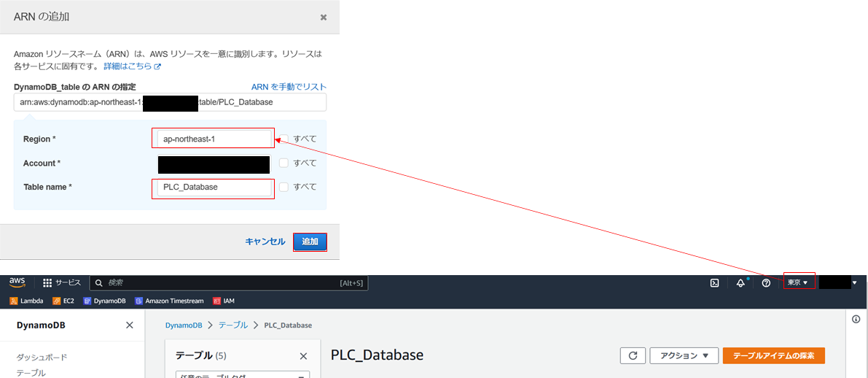Image resolution: width=868 pixels, height=378 pixels.
Task: Click the テーブル breadcrumb link
Action: point(233,325)
